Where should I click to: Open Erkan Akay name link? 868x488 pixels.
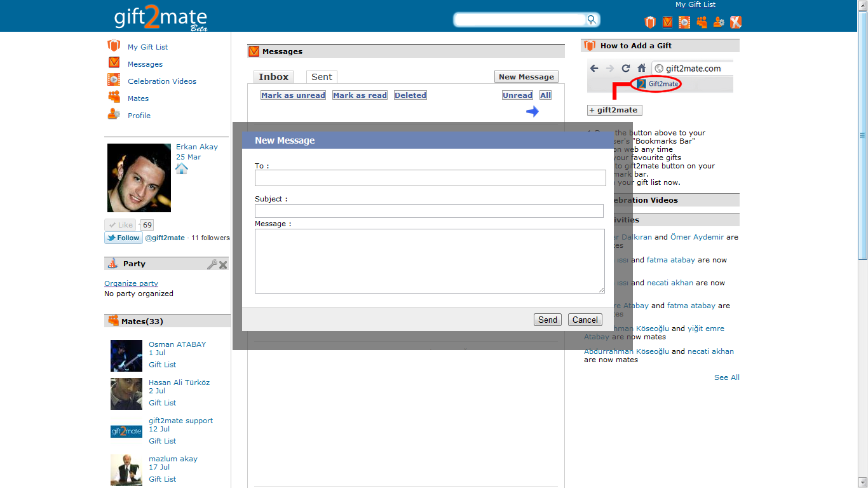tap(197, 147)
